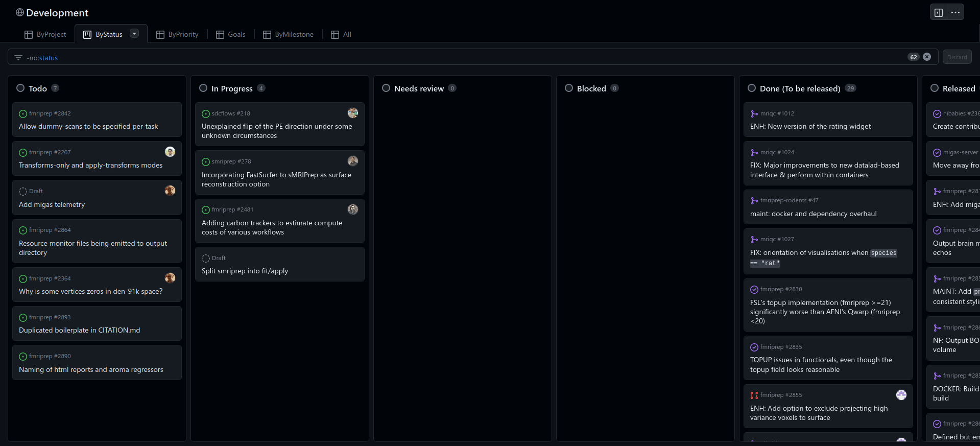Click open issue icon for fmriprep #2893
This screenshot has height=446, width=980.
coord(23,318)
